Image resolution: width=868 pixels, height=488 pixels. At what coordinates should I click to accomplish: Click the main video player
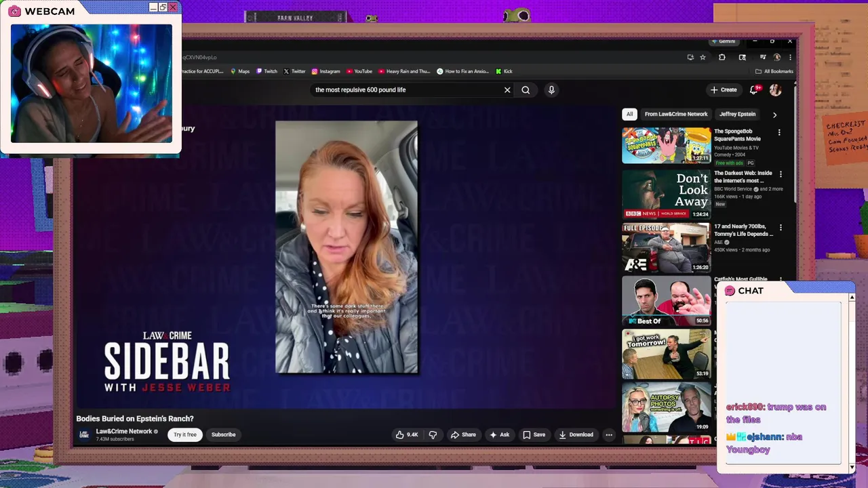(346, 258)
